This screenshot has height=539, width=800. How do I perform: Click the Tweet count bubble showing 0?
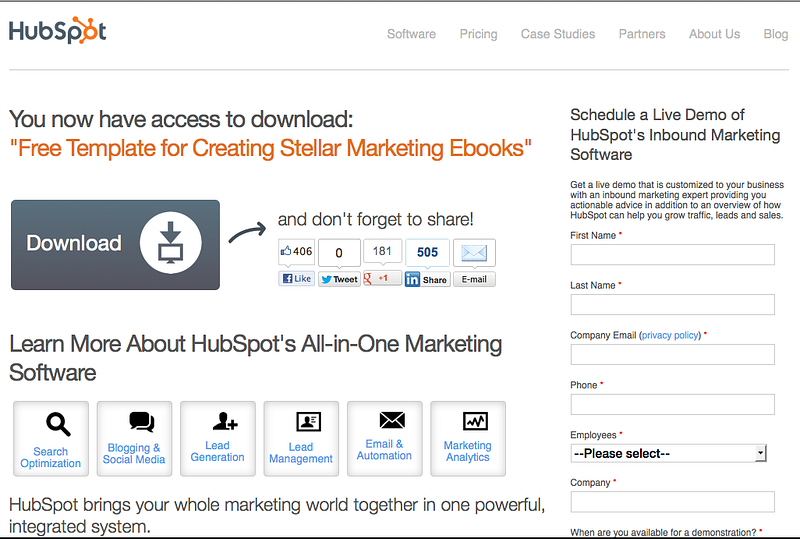coord(339,253)
